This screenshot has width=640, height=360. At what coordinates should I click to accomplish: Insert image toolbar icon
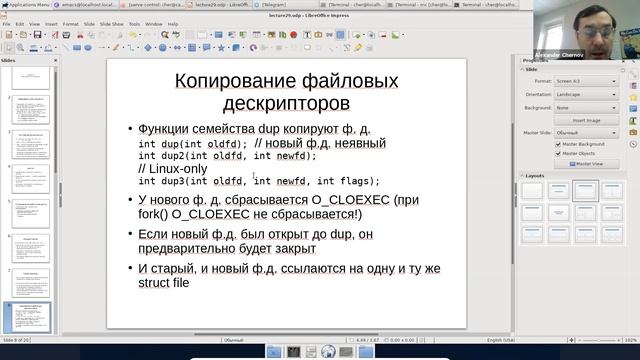271,35
